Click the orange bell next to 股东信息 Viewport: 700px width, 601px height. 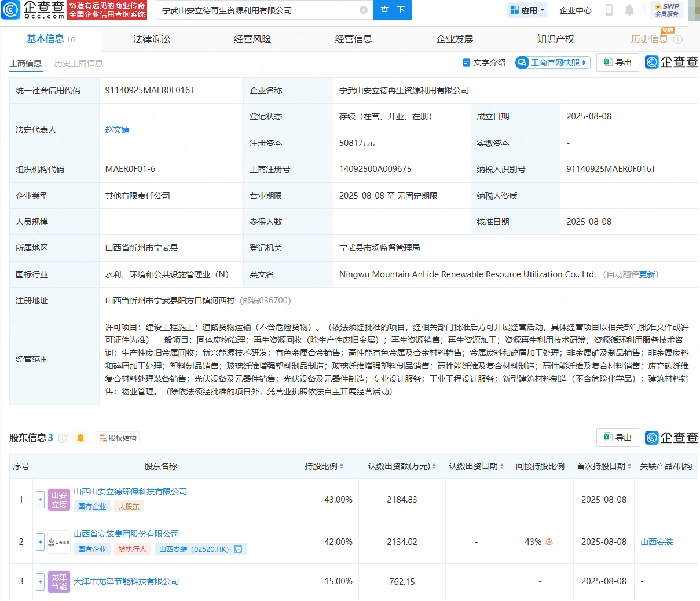coord(80,438)
